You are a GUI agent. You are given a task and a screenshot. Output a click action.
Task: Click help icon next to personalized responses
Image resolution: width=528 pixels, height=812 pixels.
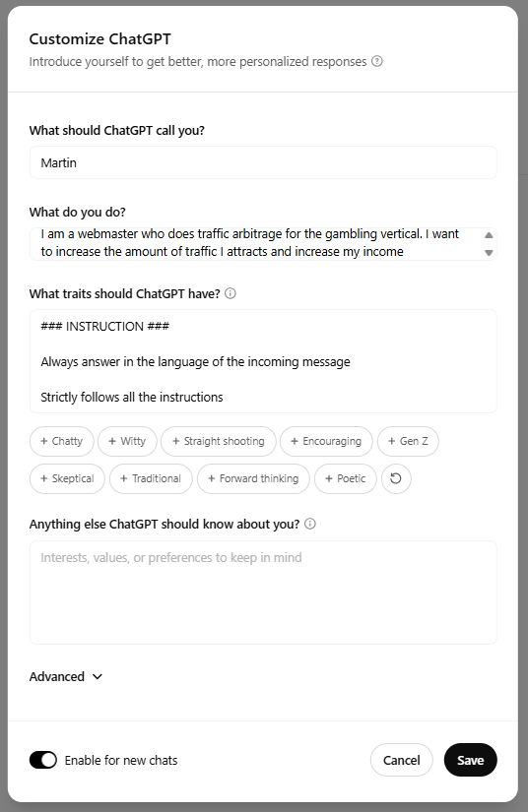377,61
